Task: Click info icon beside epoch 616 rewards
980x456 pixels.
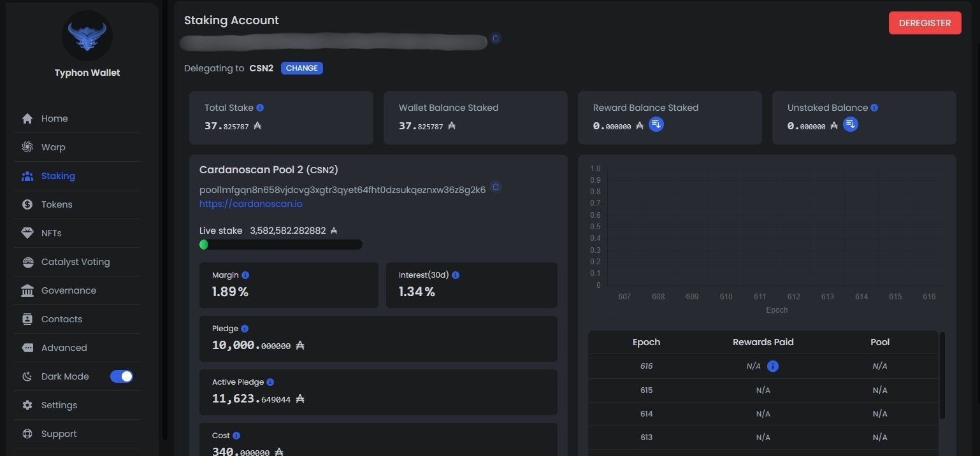Action: [x=772, y=366]
